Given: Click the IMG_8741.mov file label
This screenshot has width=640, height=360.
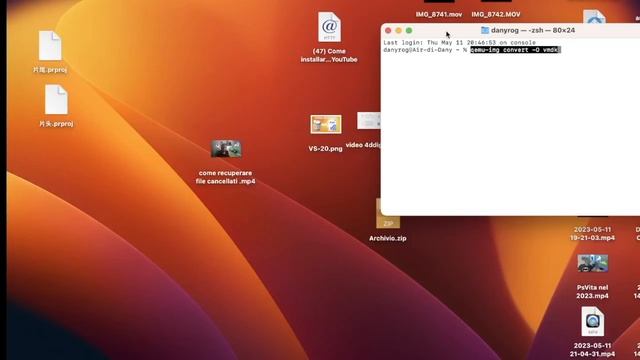Looking at the screenshot, I should (x=439, y=14).
